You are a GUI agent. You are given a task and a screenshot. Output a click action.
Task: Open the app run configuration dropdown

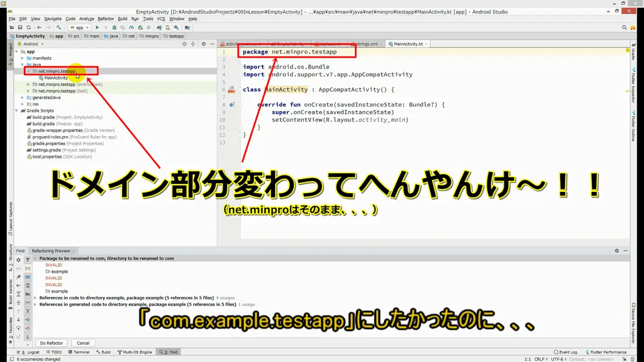pyautogui.click(x=79, y=27)
